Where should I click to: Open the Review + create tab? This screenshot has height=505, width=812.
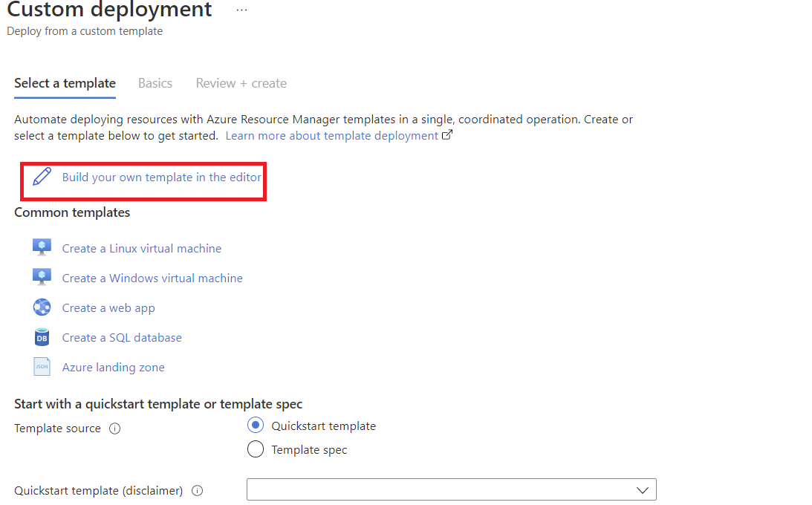(241, 83)
